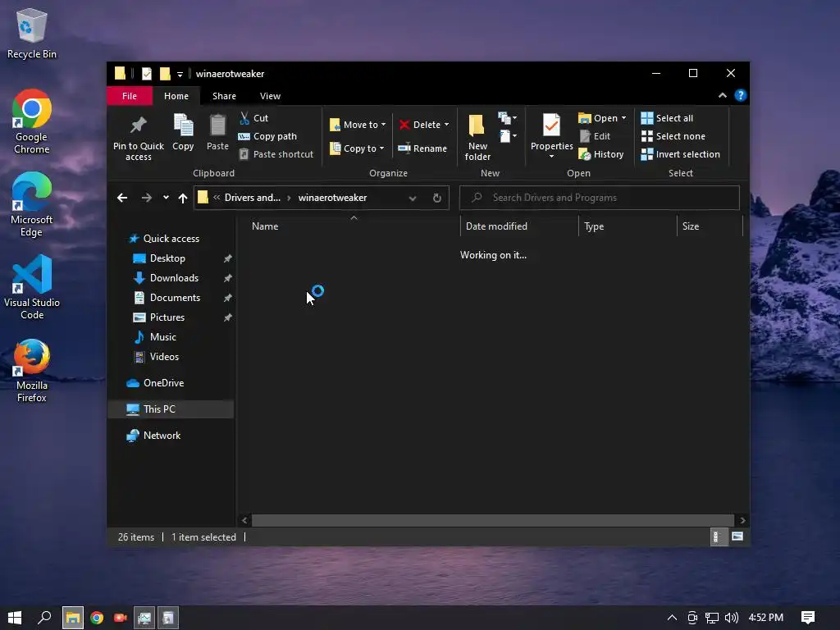Open New item dropdown
This screenshot has width=840, height=630.
(x=507, y=117)
